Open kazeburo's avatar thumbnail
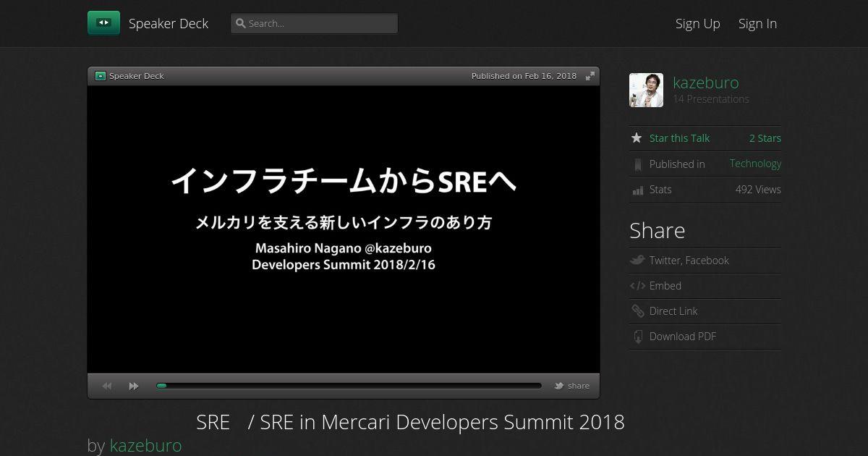868x456 pixels. (646, 90)
